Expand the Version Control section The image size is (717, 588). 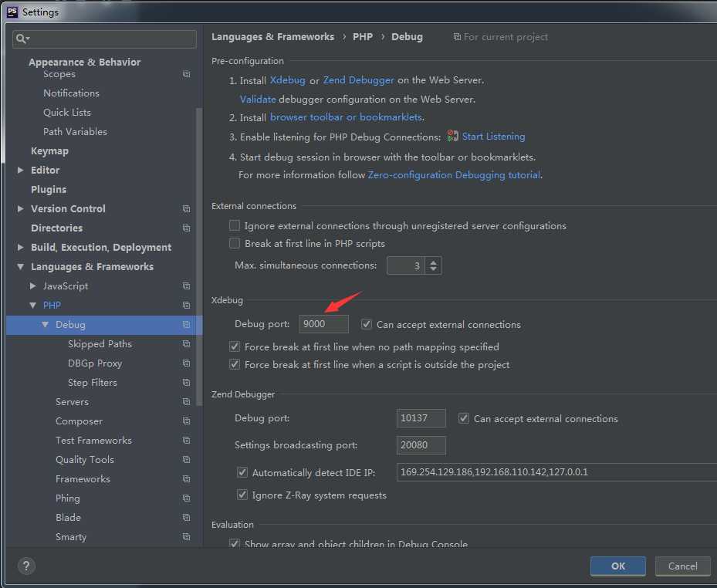[x=21, y=208]
